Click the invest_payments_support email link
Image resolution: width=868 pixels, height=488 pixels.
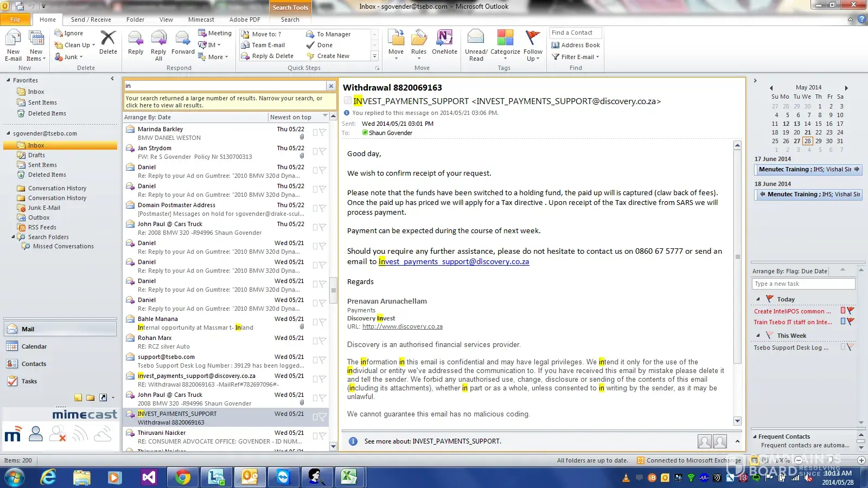[x=454, y=261]
